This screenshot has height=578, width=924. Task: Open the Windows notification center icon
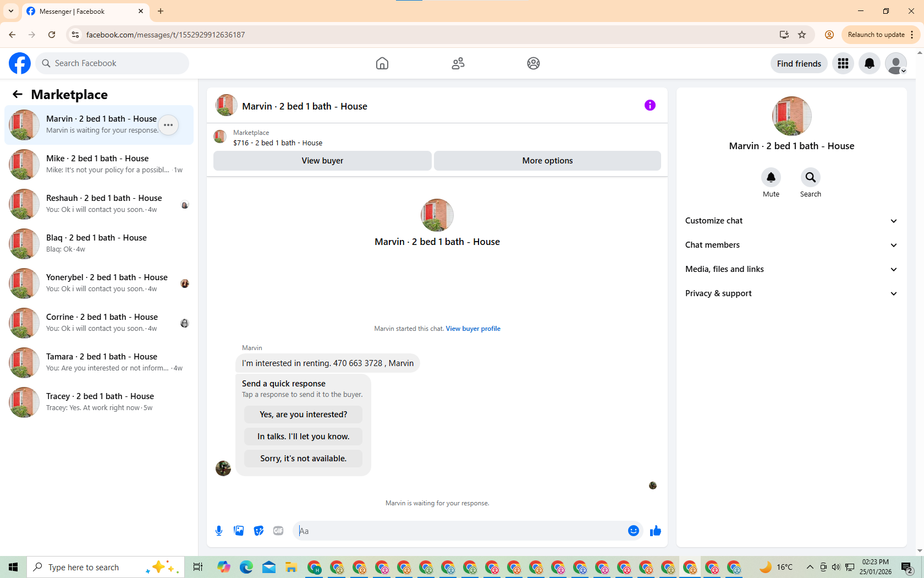tap(907, 567)
